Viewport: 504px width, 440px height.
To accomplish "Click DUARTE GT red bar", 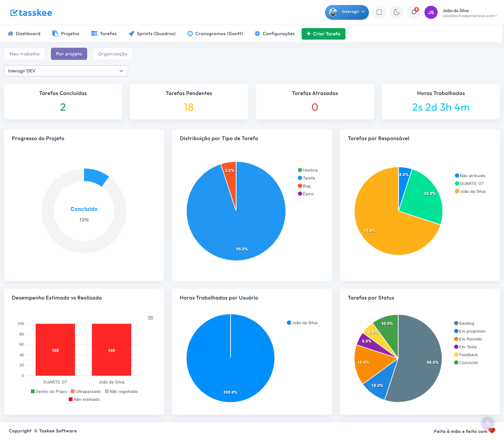I will (55, 349).
